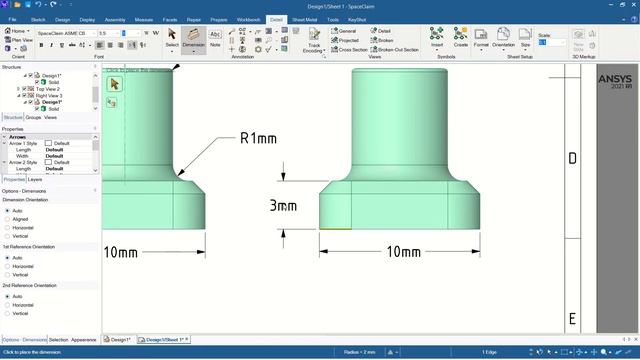Image resolution: width=640 pixels, height=360 pixels.
Task: Toggle Right View 3 visibility checkbox
Action: tap(24, 96)
